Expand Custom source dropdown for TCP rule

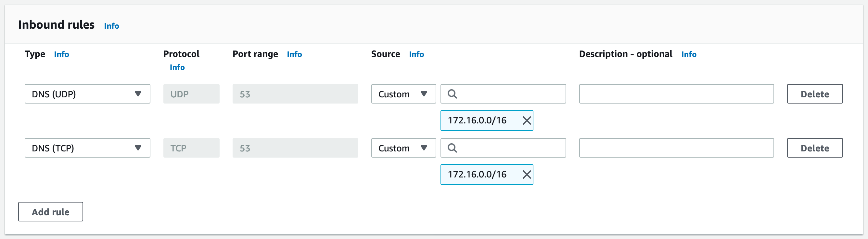tap(403, 148)
